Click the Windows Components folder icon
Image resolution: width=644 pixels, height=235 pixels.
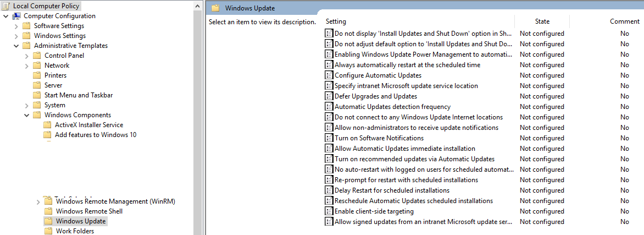[x=37, y=115]
